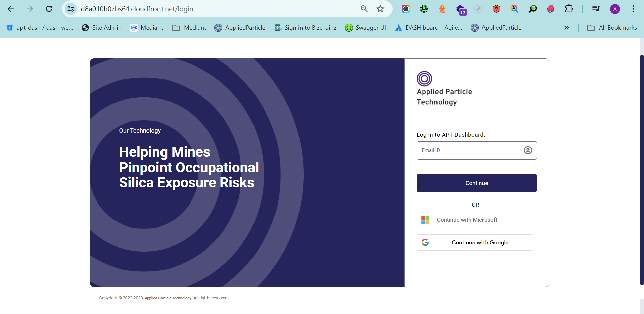The image size is (644, 314).
Task: Open the Site Admin bookmark
Action: (x=102, y=28)
